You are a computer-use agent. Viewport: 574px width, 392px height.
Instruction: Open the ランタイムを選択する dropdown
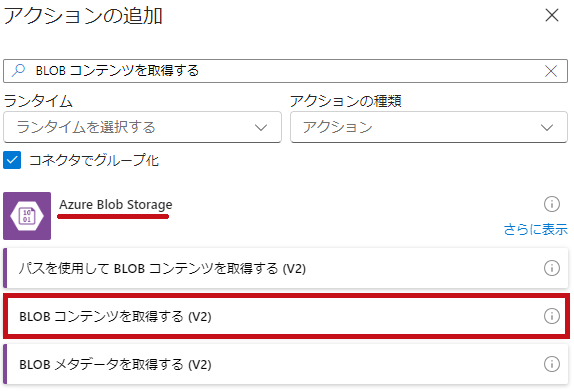(x=142, y=127)
